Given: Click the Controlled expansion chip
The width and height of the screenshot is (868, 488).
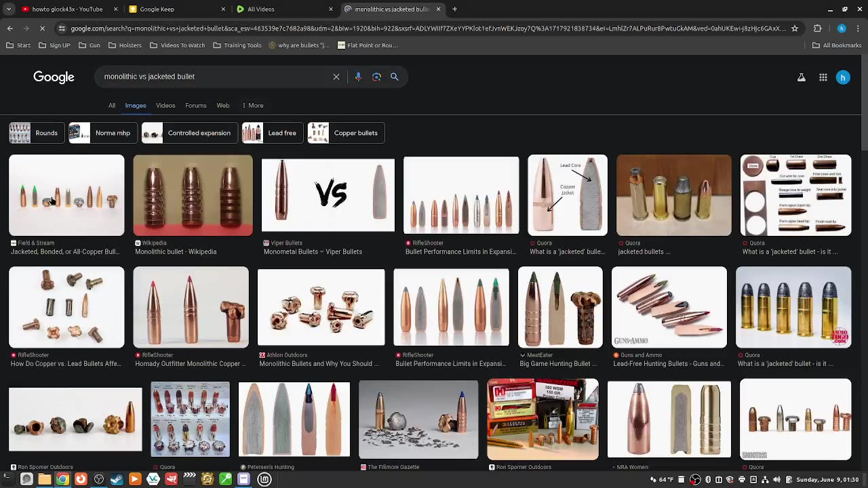Looking at the screenshot, I should coord(190,133).
